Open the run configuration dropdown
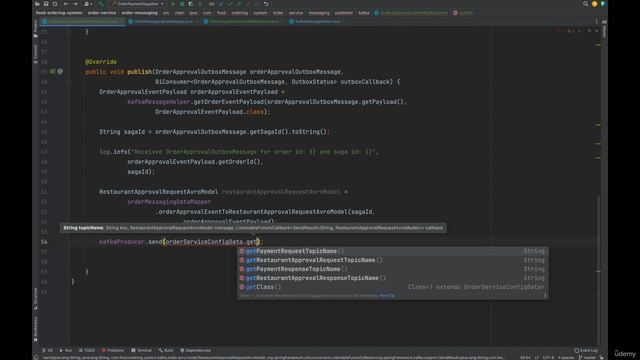 click(x=138, y=4)
